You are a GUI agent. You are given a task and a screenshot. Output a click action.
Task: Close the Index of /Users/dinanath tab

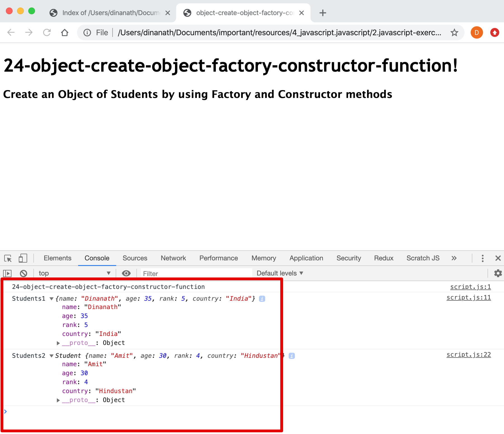click(x=168, y=13)
